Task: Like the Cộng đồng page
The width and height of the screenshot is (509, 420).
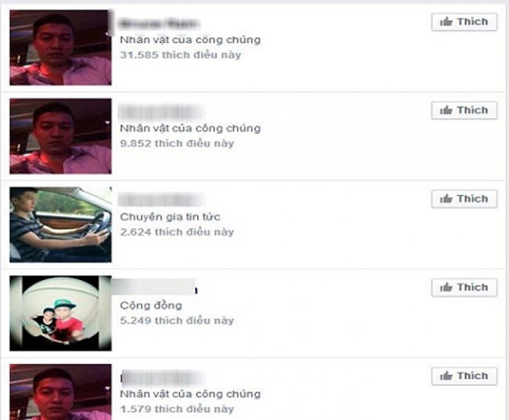Action: (464, 287)
